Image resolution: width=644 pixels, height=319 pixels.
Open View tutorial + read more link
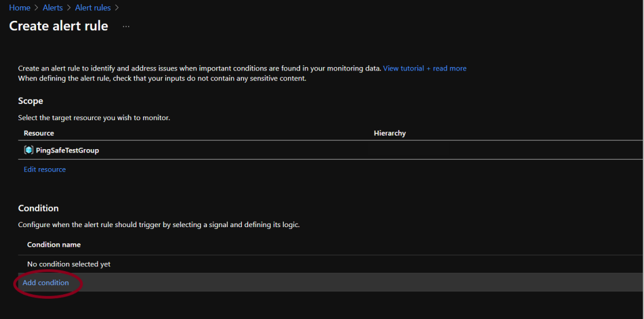[424, 68]
